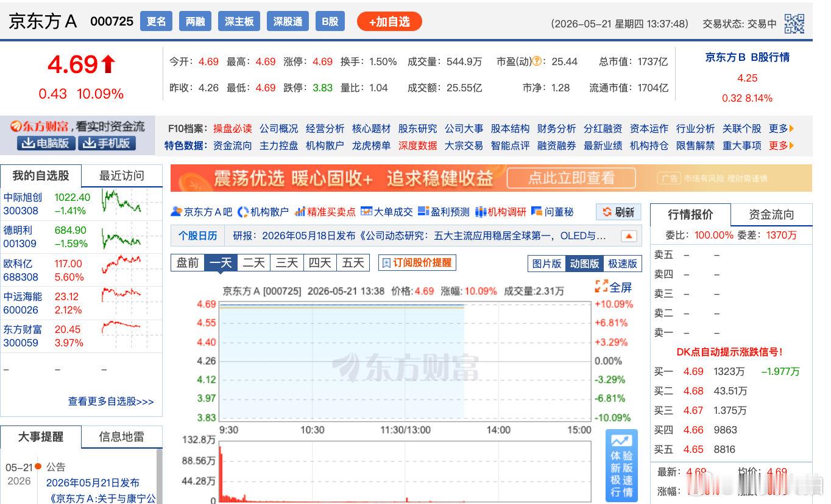
Task: Open 2026年05月21日发布 announcement link
Action: point(93,483)
